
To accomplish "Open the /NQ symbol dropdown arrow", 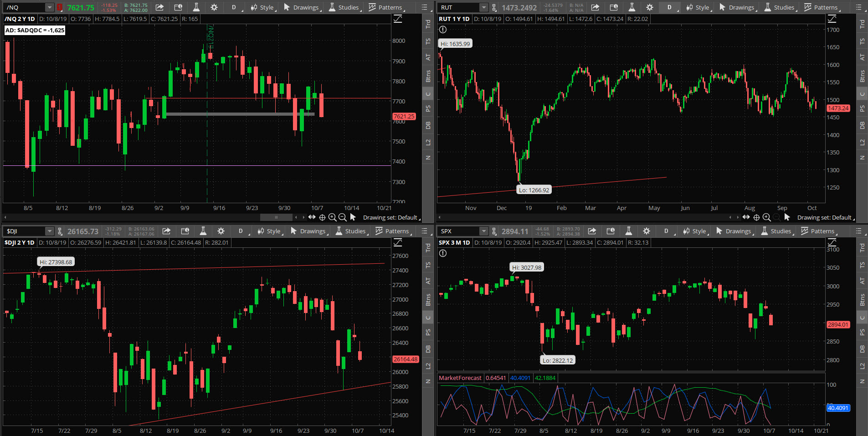I will click(50, 7).
